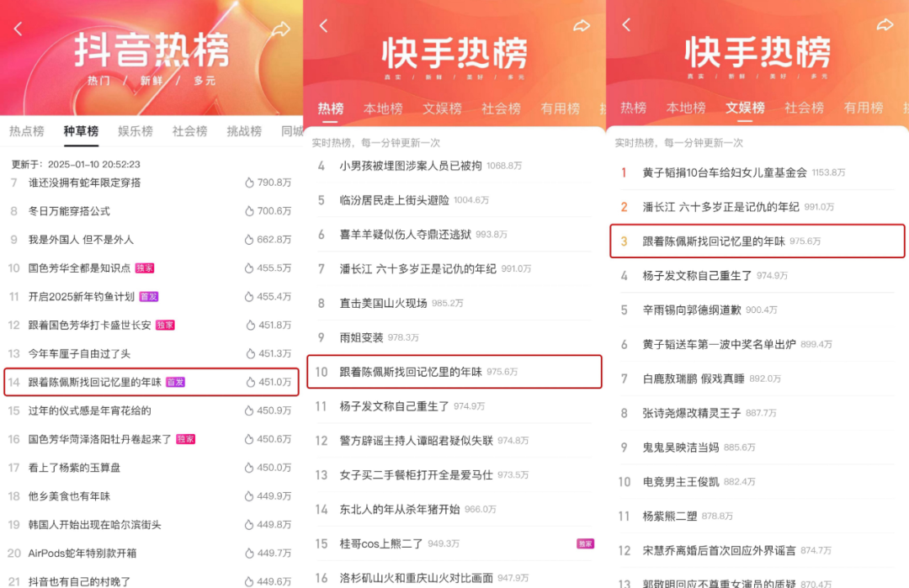The image size is (909, 588).
Task: Open Douyin topic AirPods蛇年特别款开箱
Action: pyautogui.click(x=82, y=553)
